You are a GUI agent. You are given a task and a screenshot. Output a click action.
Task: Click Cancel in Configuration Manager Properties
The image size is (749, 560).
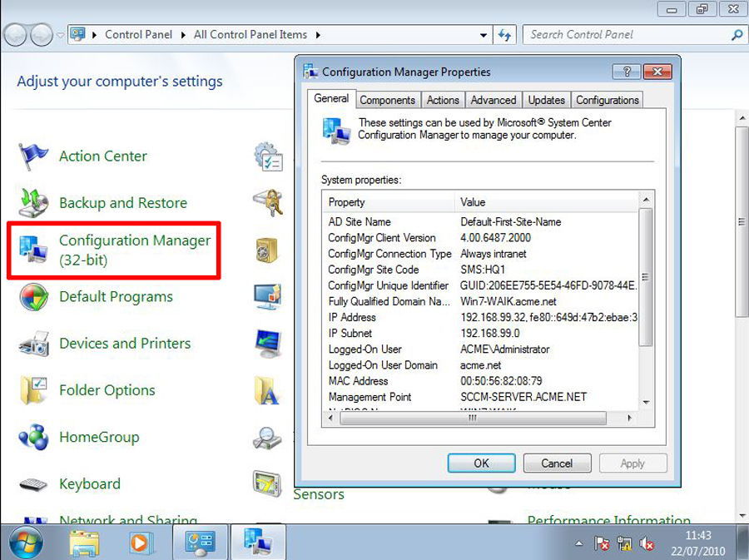click(x=557, y=463)
